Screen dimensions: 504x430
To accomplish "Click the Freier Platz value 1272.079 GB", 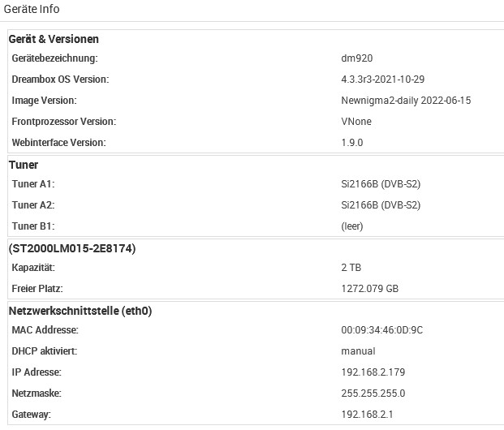I will [370, 289].
